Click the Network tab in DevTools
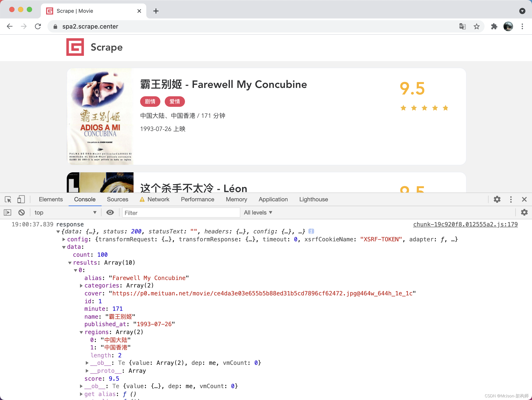The height and width of the screenshot is (400, 532). click(x=159, y=199)
